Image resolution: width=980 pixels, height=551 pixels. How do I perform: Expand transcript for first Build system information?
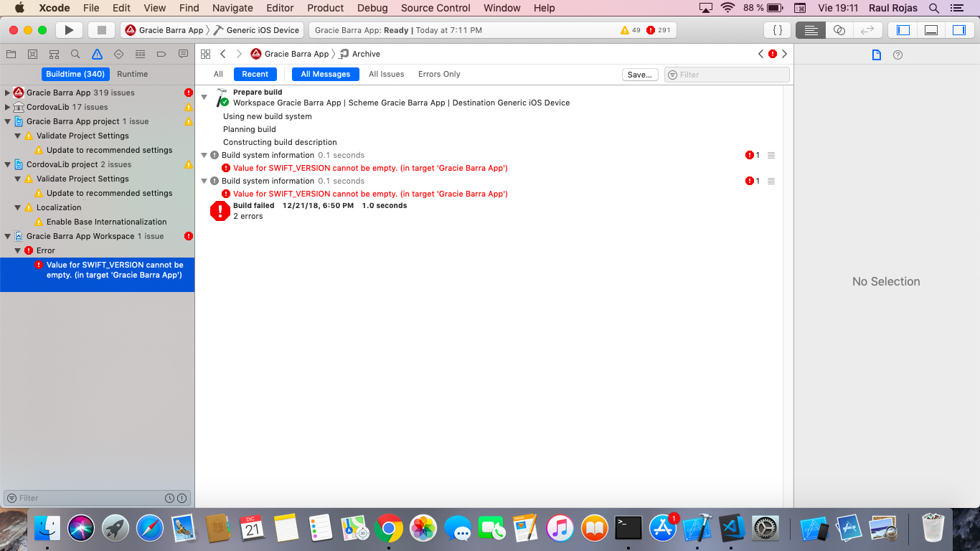771,155
